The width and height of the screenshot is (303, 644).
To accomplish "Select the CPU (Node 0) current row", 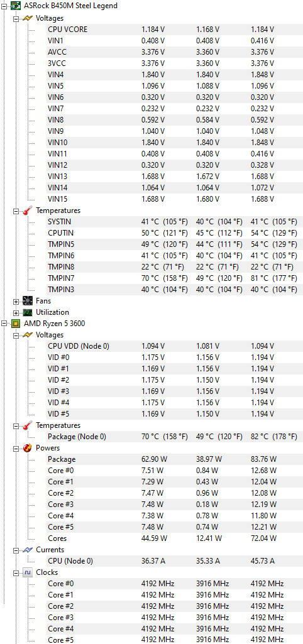I will coord(174,561).
